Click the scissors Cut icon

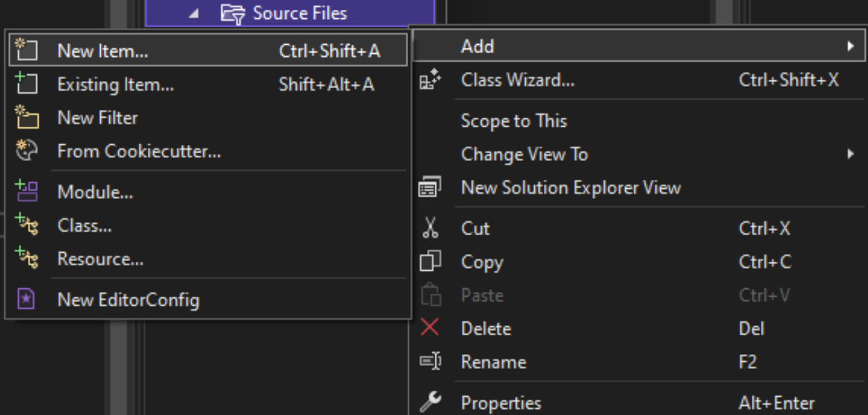430,228
